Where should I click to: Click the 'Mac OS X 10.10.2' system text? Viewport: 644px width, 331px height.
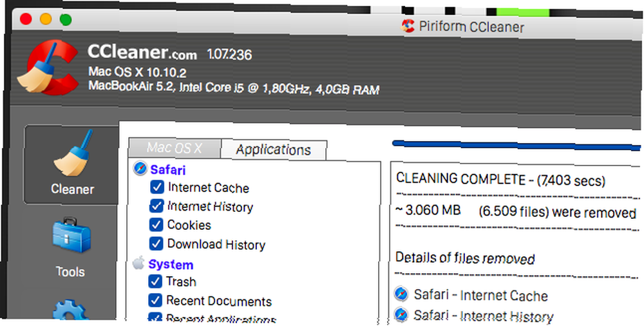tap(138, 72)
